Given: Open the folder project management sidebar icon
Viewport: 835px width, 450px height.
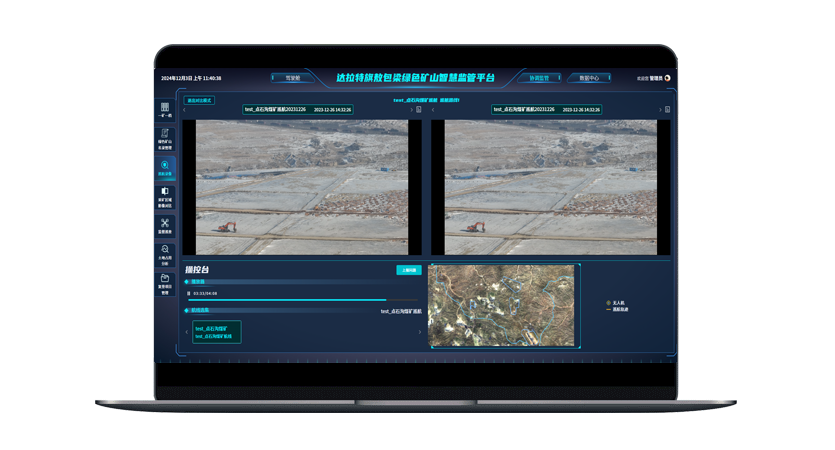Looking at the screenshot, I should point(165,284).
